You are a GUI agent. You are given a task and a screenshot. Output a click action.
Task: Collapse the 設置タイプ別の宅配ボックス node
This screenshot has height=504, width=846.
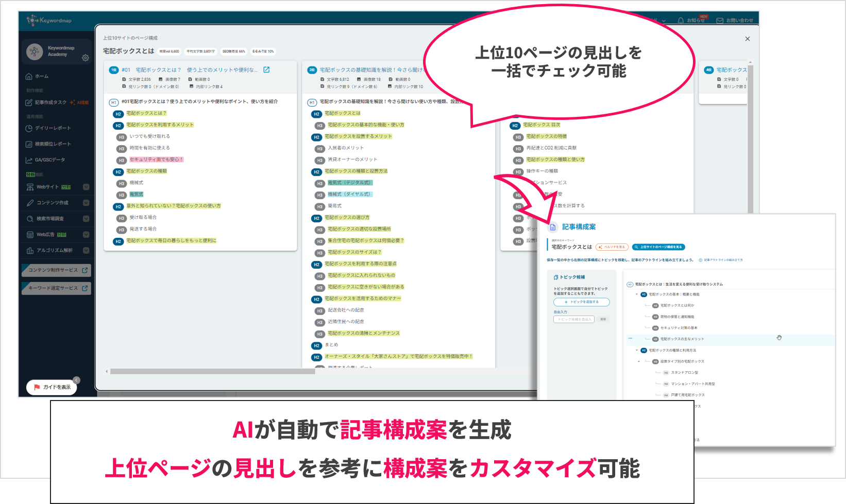[x=639, y=361]
